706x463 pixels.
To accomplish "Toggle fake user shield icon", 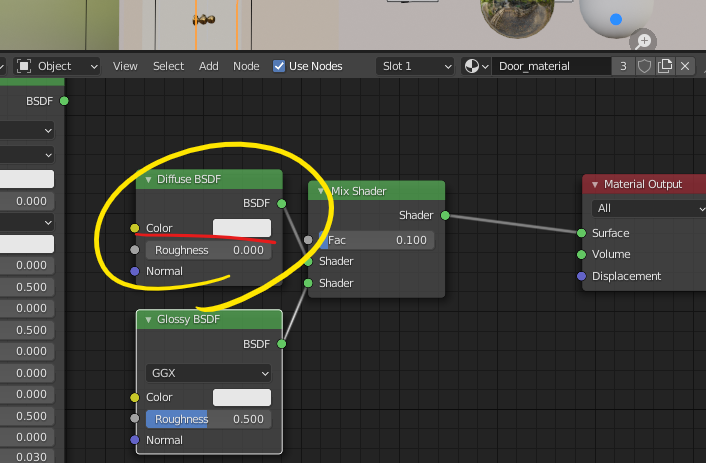I will [644, 66].
